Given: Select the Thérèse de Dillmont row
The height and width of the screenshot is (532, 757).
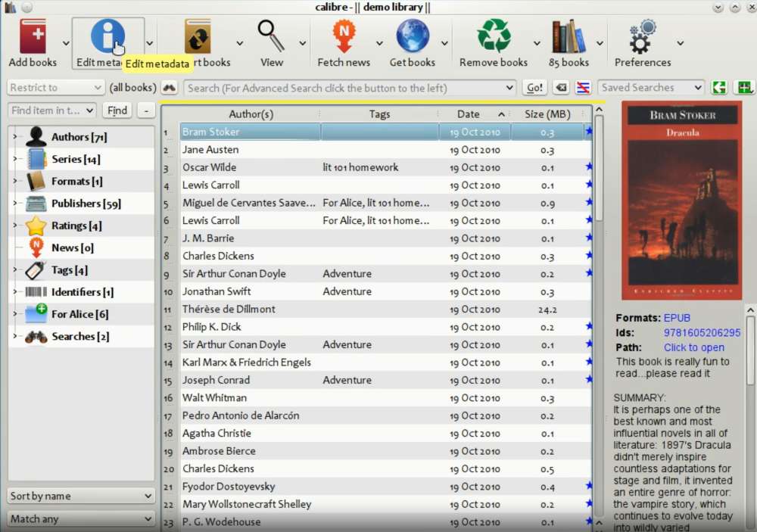Looking at the screenshot, I should click(386, 310).
